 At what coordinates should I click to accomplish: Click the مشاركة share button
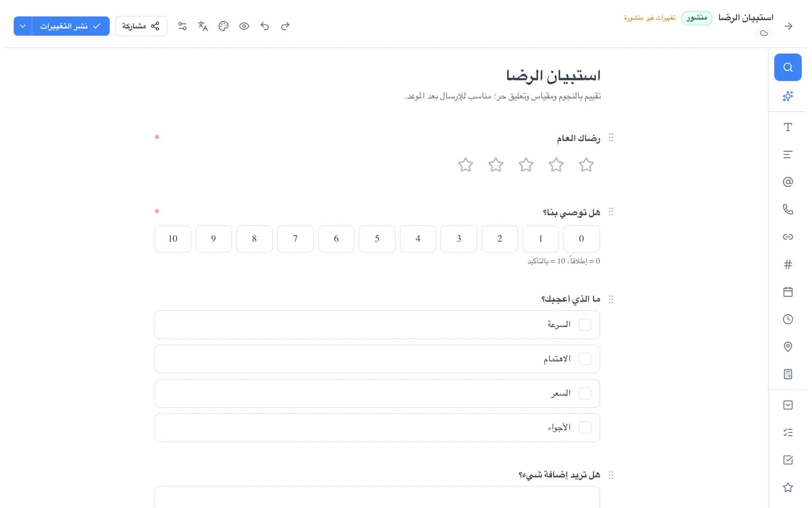coord(141,26)
